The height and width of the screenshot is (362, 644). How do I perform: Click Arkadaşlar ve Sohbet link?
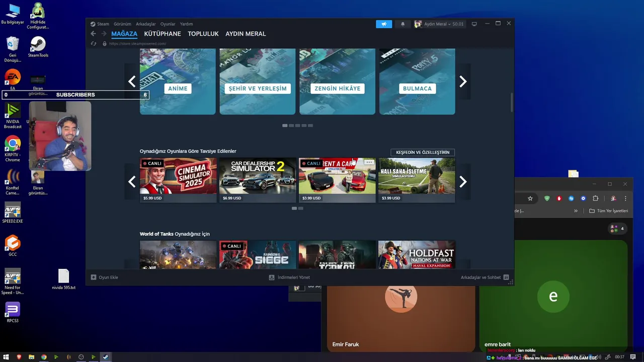click(480, 277)
